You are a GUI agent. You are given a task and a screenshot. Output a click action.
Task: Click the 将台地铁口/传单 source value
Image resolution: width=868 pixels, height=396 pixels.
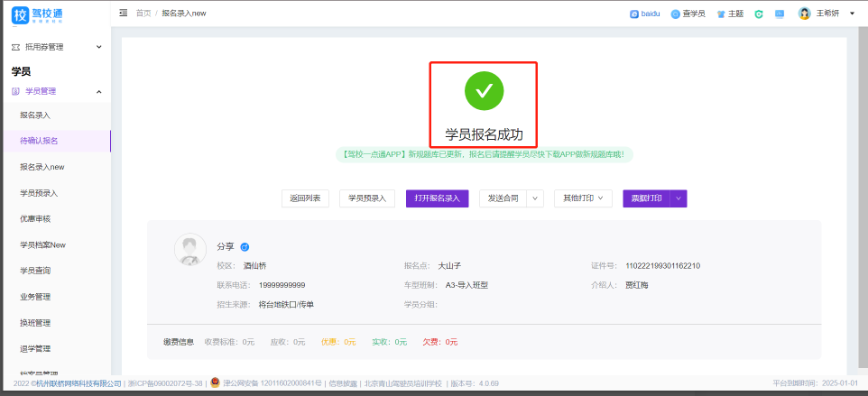point(286,305)
